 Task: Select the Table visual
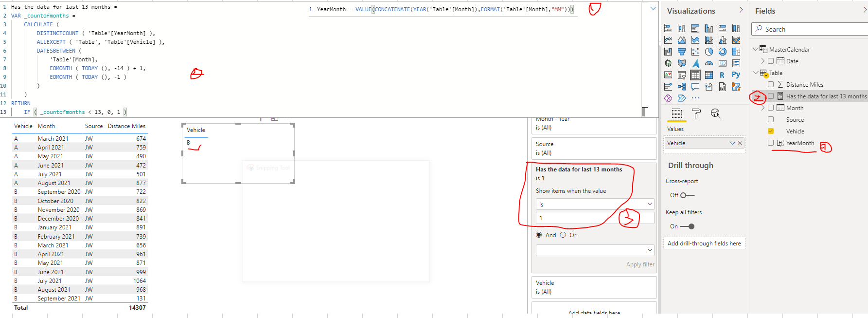(695, 75)
